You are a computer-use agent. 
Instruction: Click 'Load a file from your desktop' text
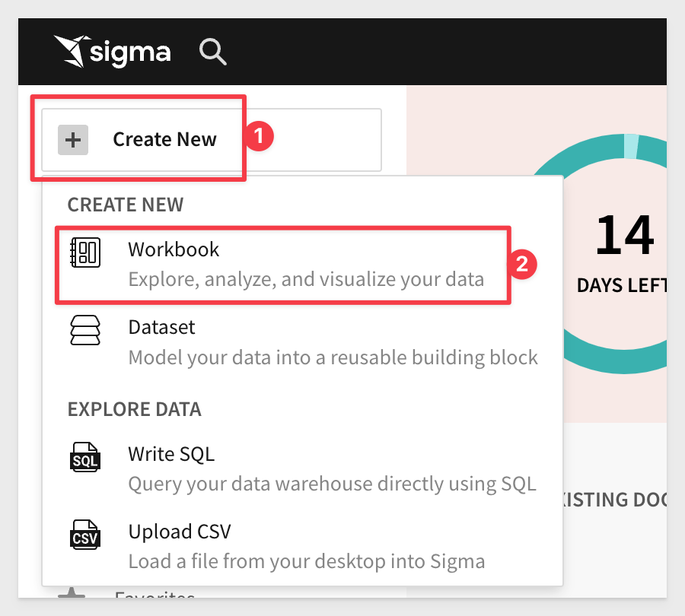[306, 562]
